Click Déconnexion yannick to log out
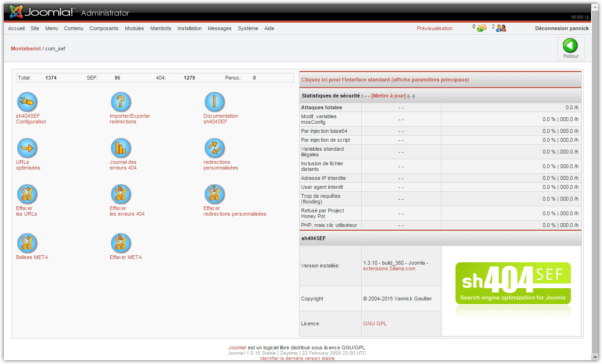This screenshot has width=602, height=364. [x=562, y=28]
